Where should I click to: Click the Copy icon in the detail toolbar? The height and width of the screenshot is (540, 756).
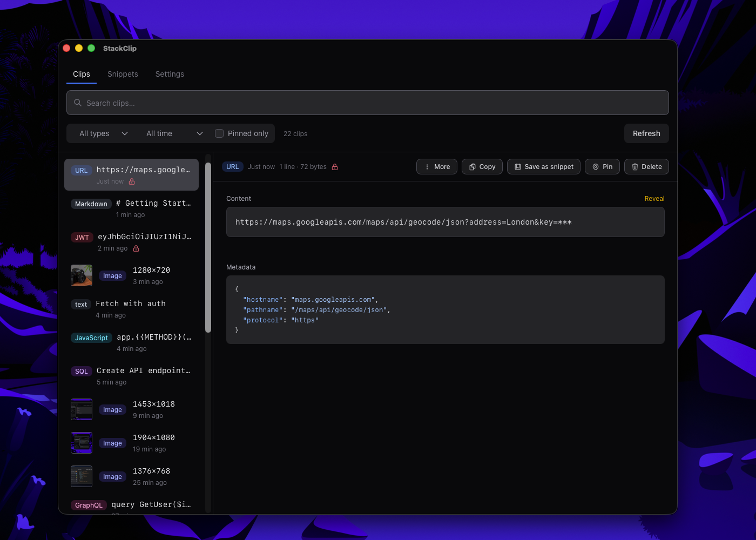pos(472,166)
